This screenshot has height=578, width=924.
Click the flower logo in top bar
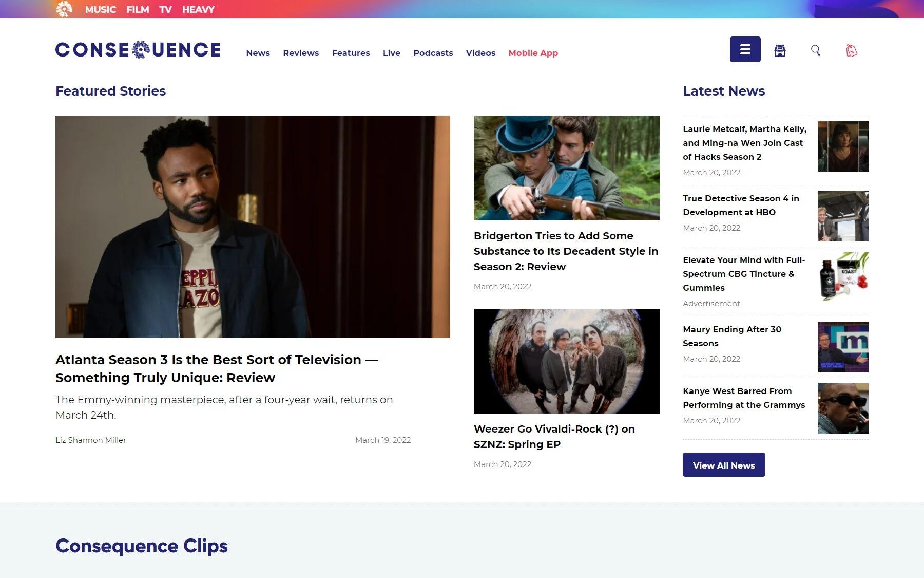coord(64,9)
